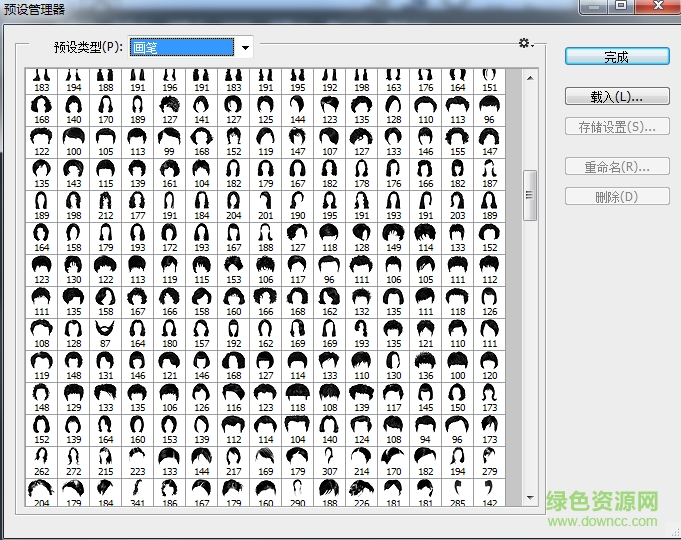This screenshot has width=681, height=540.
Task: Click the 完成 (Done) button
Action: (616, 57)
